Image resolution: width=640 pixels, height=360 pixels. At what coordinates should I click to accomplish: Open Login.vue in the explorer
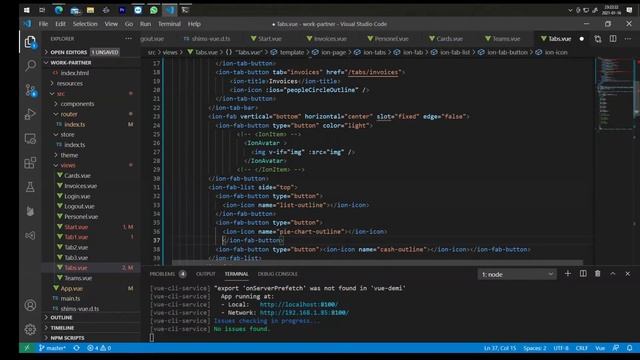[x=77, y=196]
